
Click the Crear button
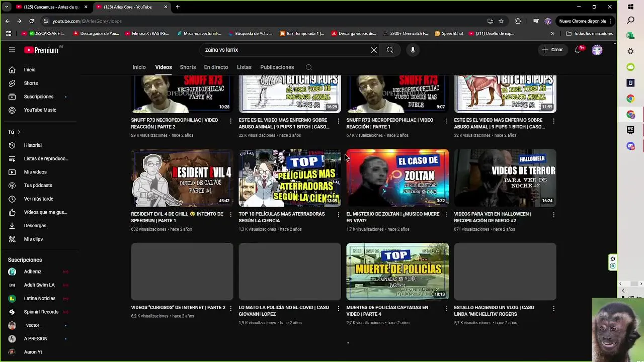552,50
